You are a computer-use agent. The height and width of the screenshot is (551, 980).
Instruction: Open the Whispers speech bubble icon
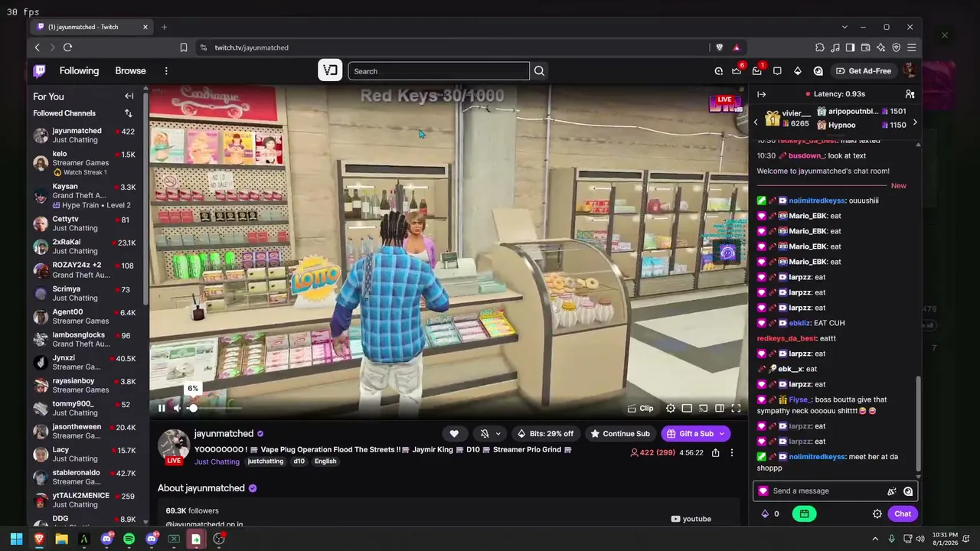pyautogui.click(x=777, y=71)
